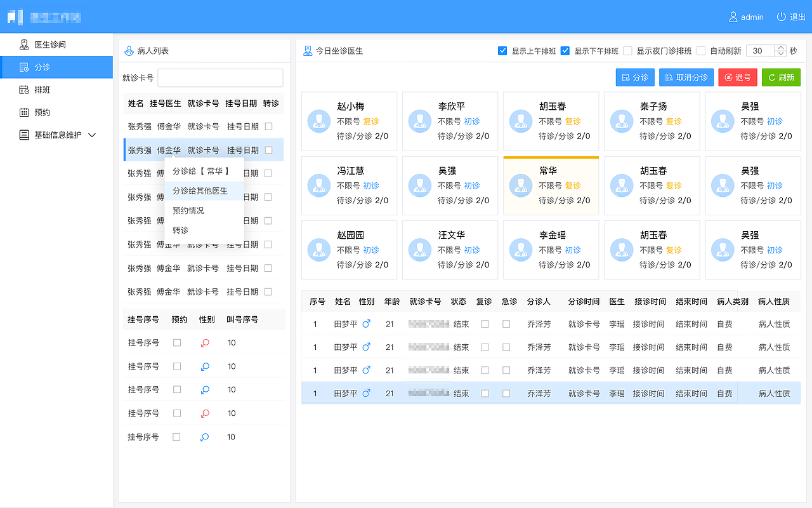Screen dimensions: 812x508
Task: Tick the 复诊 checkbox in the highlighted record row
Action: [x=485, y=393]
